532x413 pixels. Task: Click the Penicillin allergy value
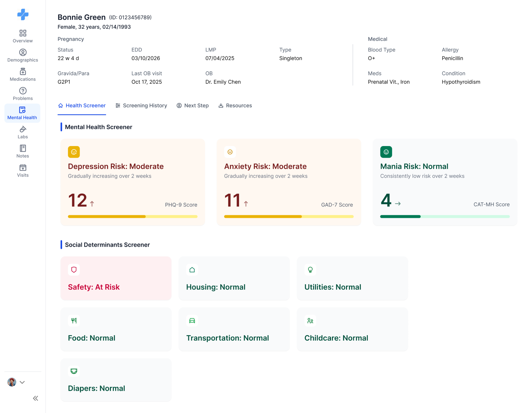coord(452,58)
